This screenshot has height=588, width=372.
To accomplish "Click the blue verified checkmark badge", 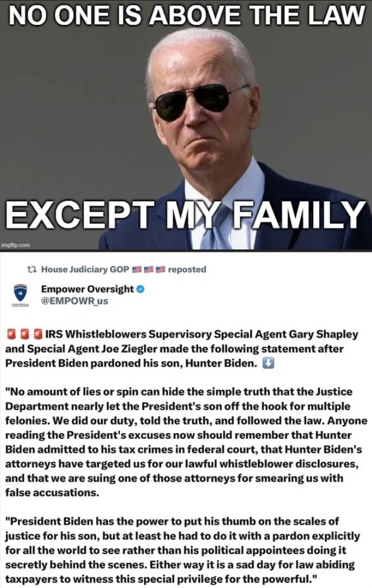I will 141,289.
